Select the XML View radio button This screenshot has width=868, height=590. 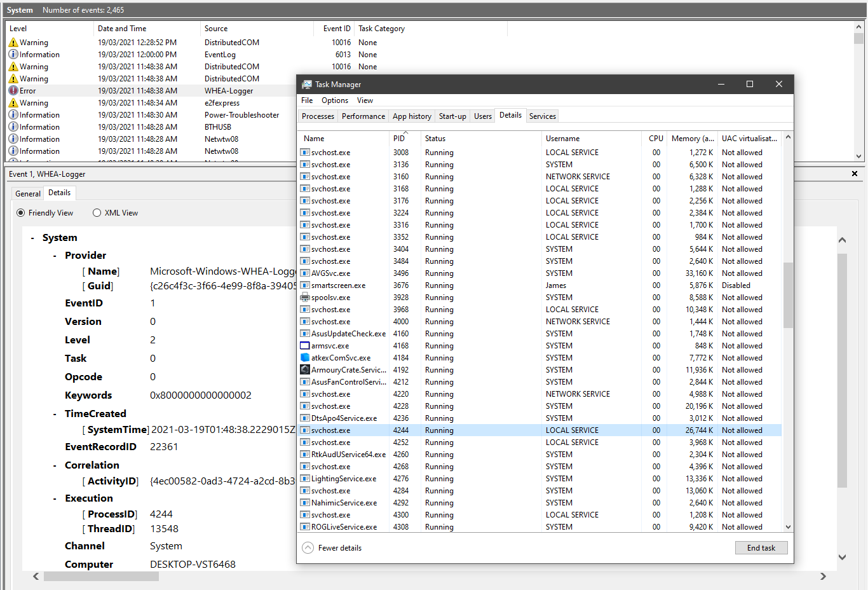point(97,213)
